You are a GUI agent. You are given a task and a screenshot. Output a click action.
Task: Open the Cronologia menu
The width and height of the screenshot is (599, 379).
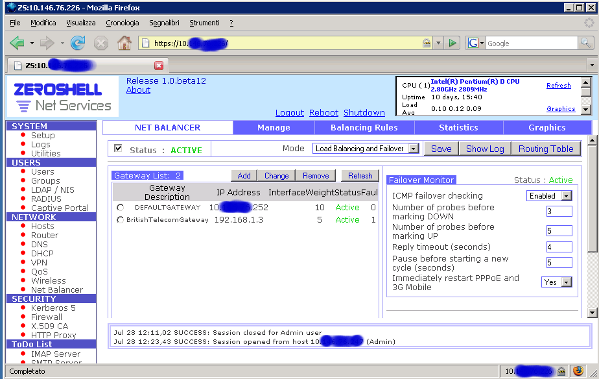122,23
